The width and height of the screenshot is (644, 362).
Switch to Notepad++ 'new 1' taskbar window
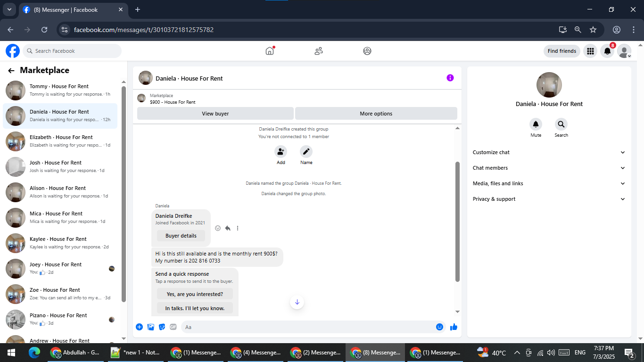pos(136,353)
